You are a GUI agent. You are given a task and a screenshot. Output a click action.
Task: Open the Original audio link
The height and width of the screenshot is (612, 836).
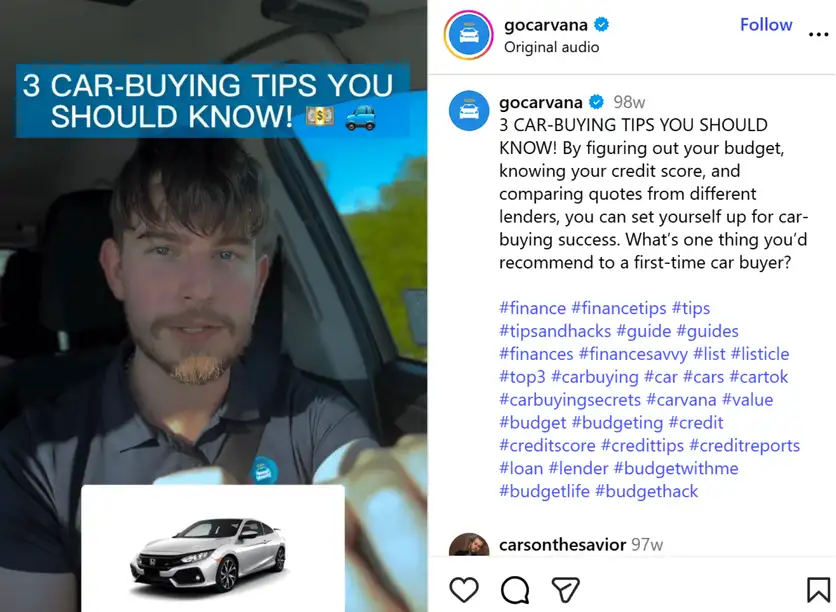point(551,47)
